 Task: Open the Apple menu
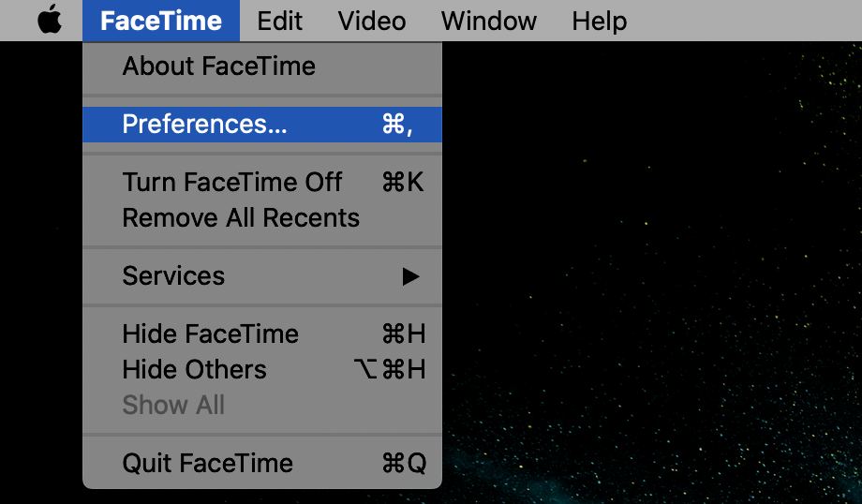50,21
